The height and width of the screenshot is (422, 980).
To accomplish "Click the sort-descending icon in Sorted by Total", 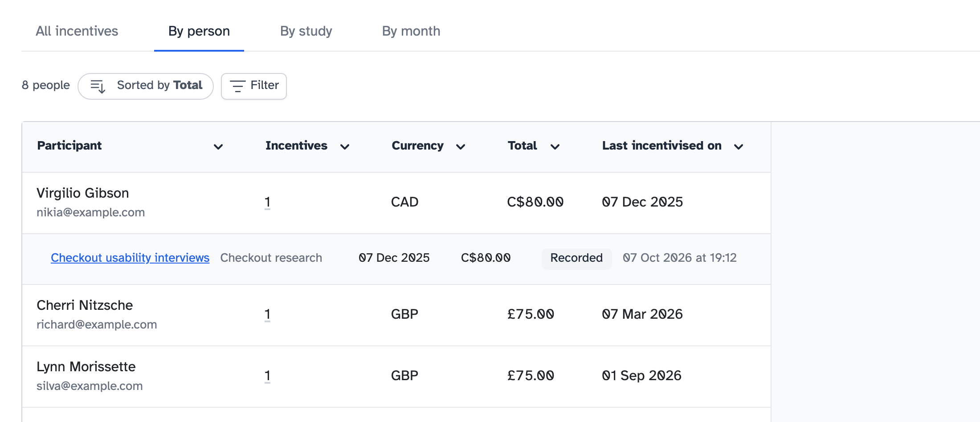I will (x=98, y=86).
